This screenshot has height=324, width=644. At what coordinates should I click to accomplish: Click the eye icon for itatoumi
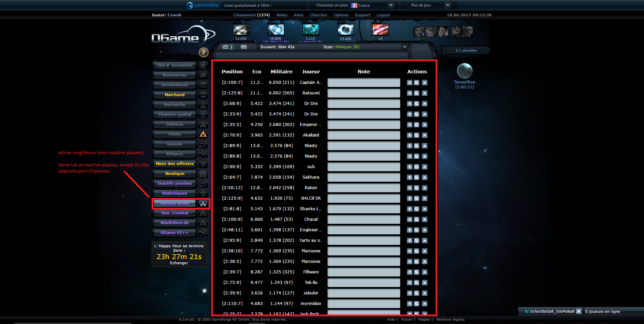pos(409,93)
